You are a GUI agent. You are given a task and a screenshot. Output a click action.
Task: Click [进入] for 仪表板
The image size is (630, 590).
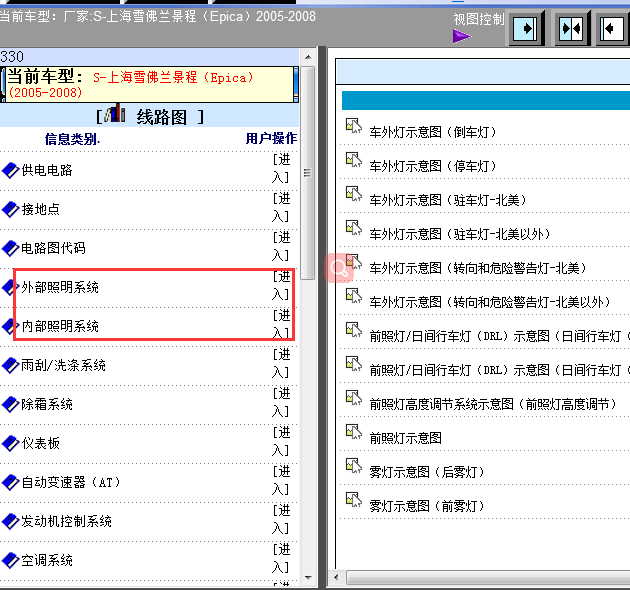281,441
